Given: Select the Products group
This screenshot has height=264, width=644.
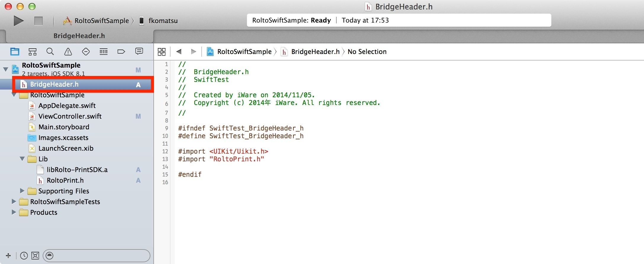Looking at the screenshot, I should tap(44, 212).
